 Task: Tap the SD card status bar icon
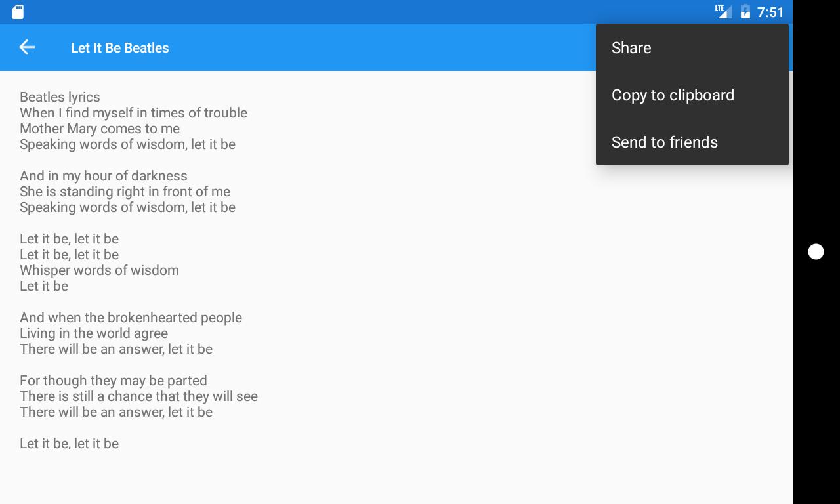pyautogui.click(x=18, y=12)
